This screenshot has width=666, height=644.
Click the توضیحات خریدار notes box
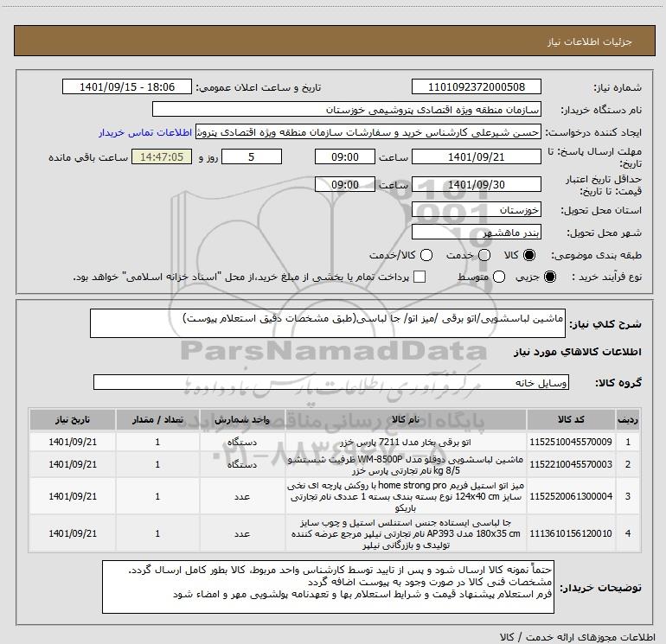coord(328,587)
